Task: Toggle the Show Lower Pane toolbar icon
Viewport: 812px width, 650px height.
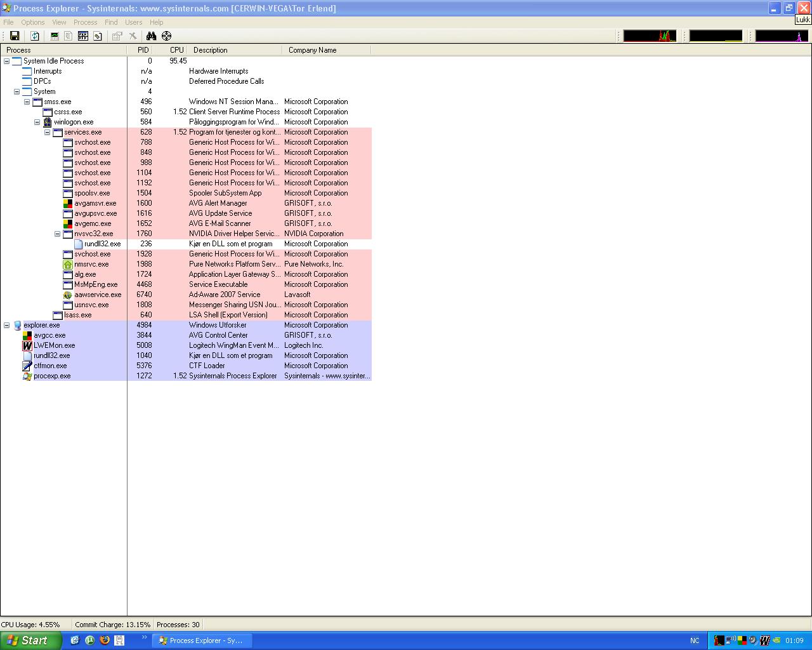Action: click(x=83, y=36)
